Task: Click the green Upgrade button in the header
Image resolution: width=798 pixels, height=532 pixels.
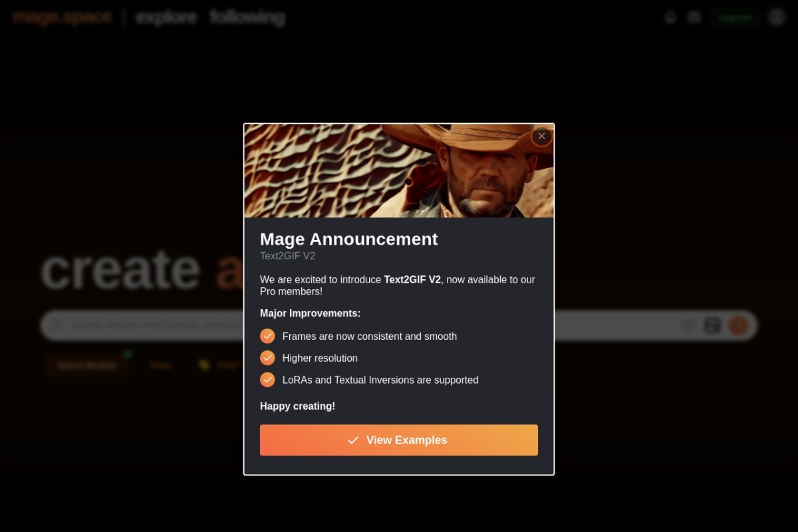Action: coord(735,17)
